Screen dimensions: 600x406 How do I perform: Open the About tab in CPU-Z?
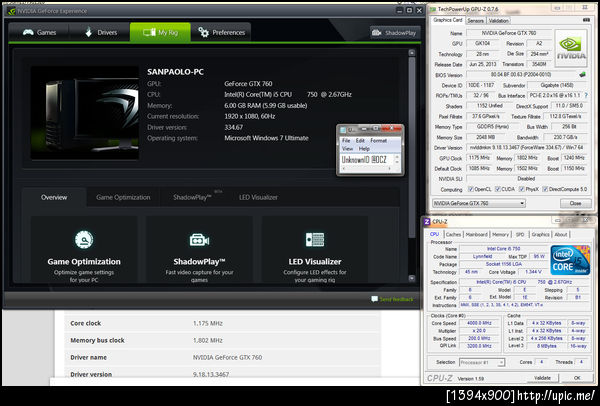pos(561,235)
